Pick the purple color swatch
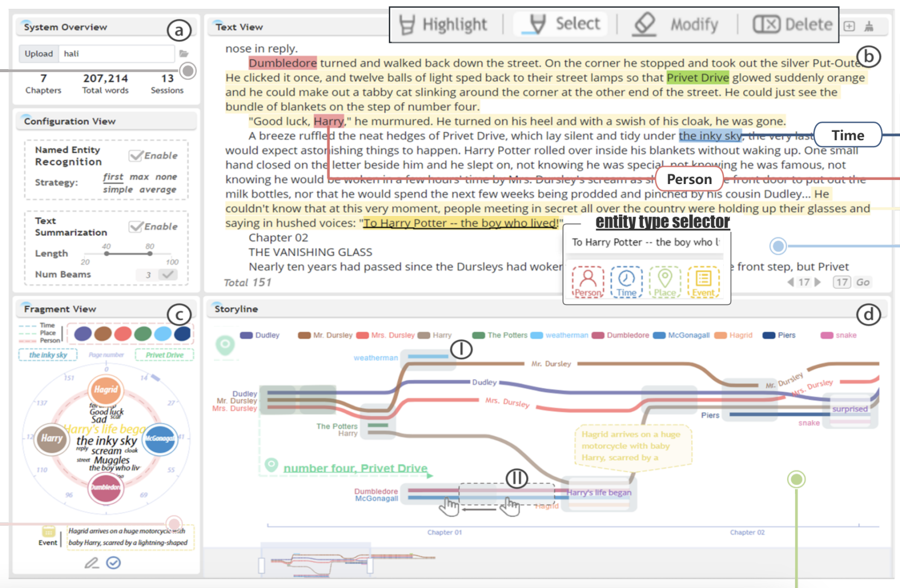The image size is (900, 588). click(x=83, y=333)
